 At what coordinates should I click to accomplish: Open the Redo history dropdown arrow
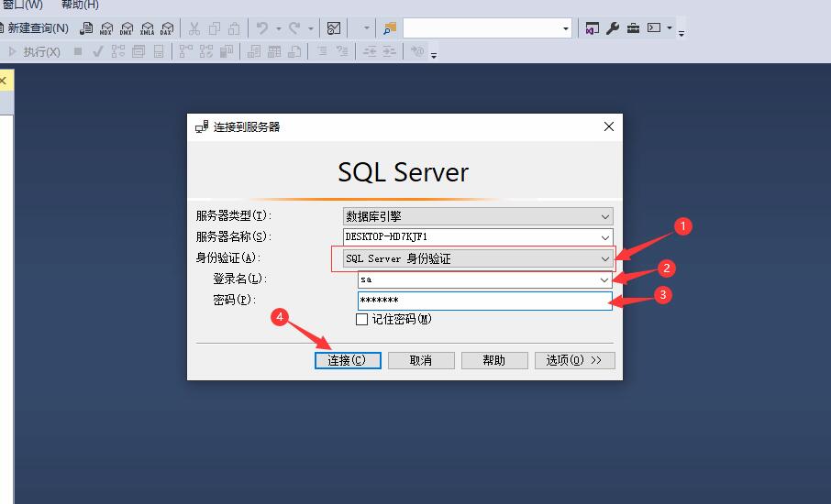311,28
